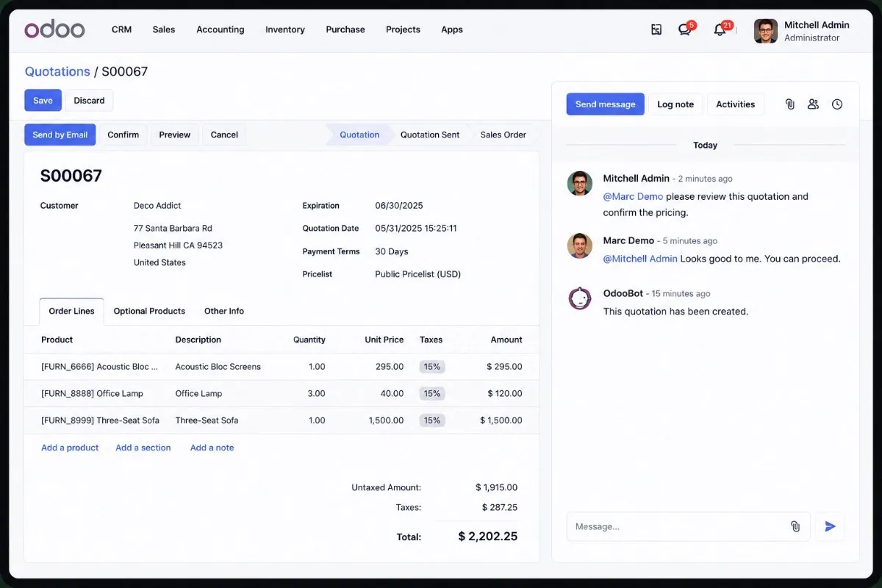Click unit price 295.00
The image size is (882, 588).
tap(390, 367)
